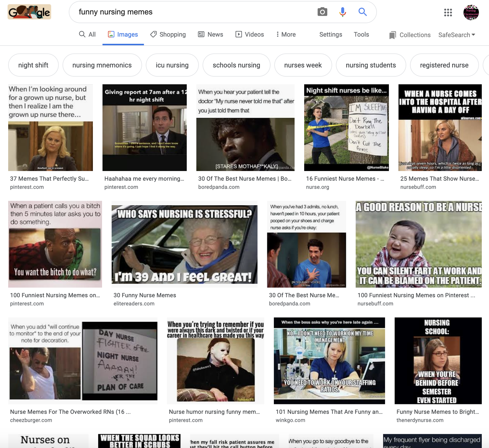
Task: Expand the SafeSearch dropdown
Action: [457, 35]
